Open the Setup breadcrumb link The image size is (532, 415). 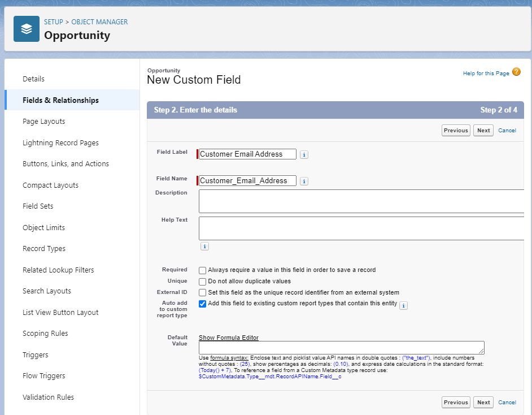[54, 22]
